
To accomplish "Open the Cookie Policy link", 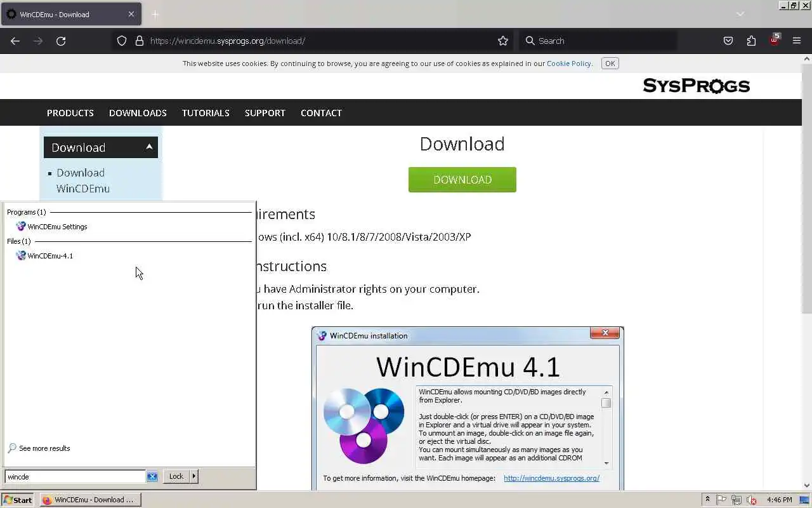I will [569, 63].
